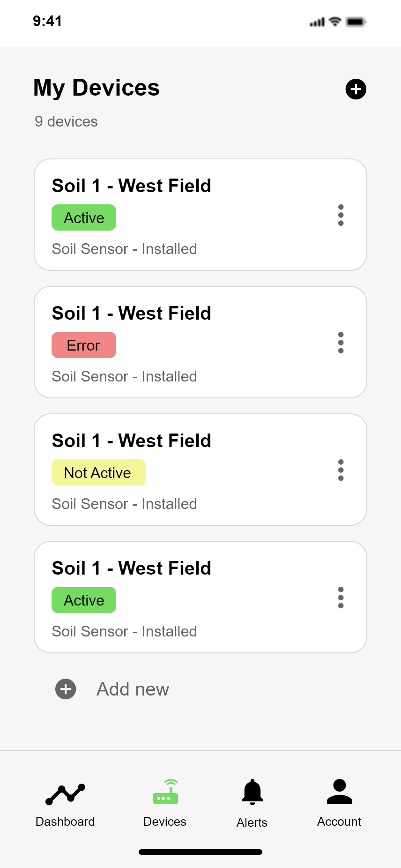Tap the Wi-Fi icon in status bar
This screenshot has width=401, height=868.
click(335, 22)
